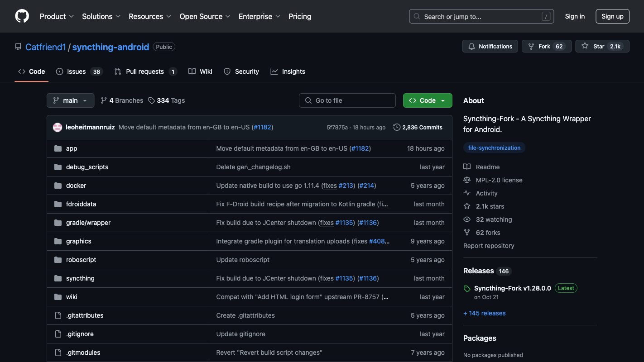Click the search magnifier icon in header
The width and height of the screenshot is (644, 362).
point(417,16)
